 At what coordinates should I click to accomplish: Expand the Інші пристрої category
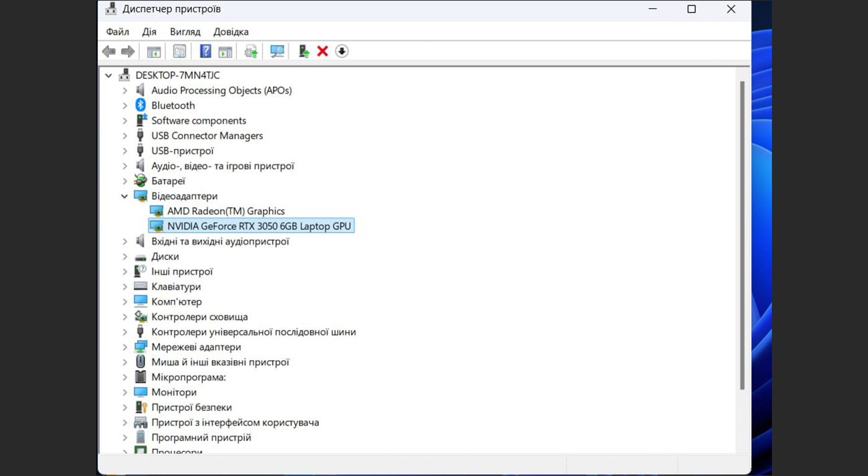(125, 271)
